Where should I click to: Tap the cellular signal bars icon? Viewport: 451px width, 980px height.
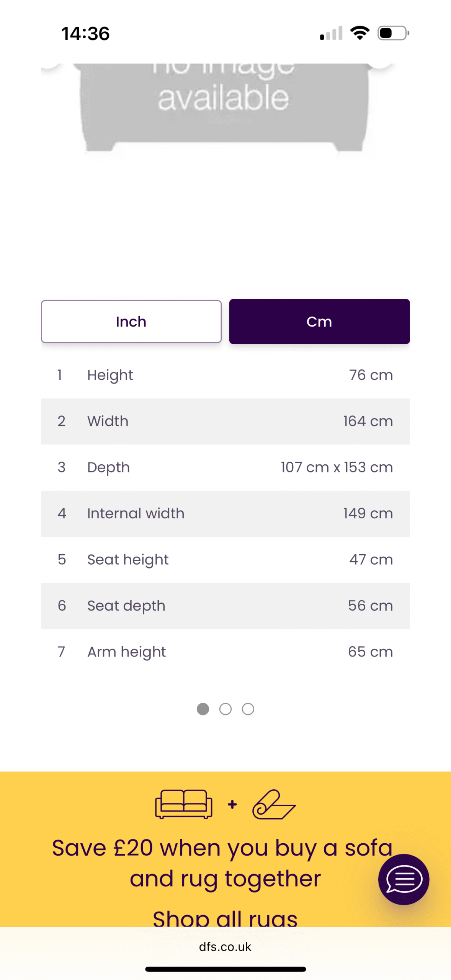[331, 33]
